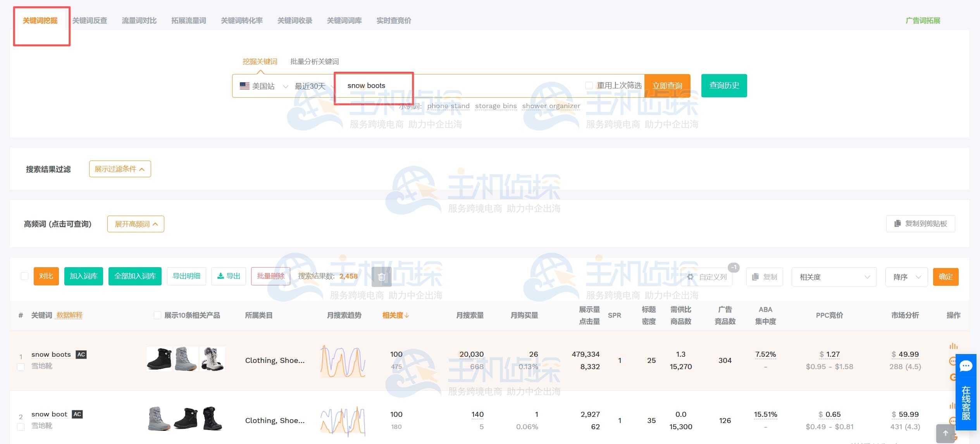Open the 在线客服 chat bubble icon
Image resolution: width=980 pixels, height=444 pixels.
[x=966, y=366]
